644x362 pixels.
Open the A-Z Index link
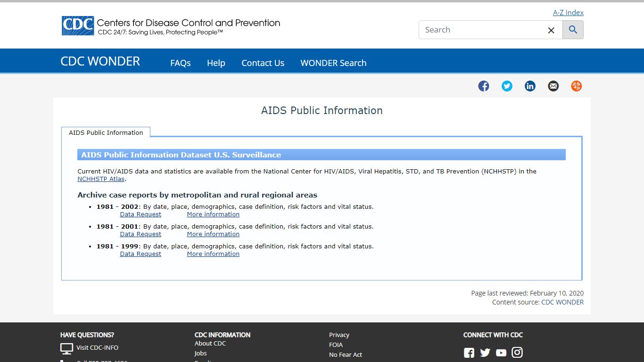[568, 13]
